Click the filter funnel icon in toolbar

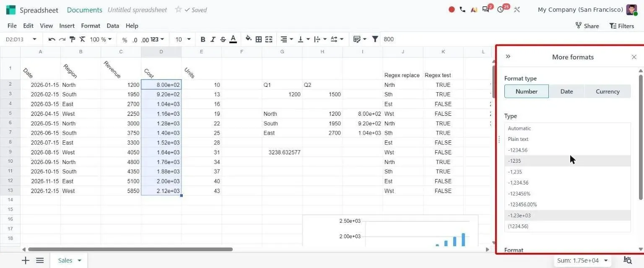pyautogui.click(x=375, y=39)
